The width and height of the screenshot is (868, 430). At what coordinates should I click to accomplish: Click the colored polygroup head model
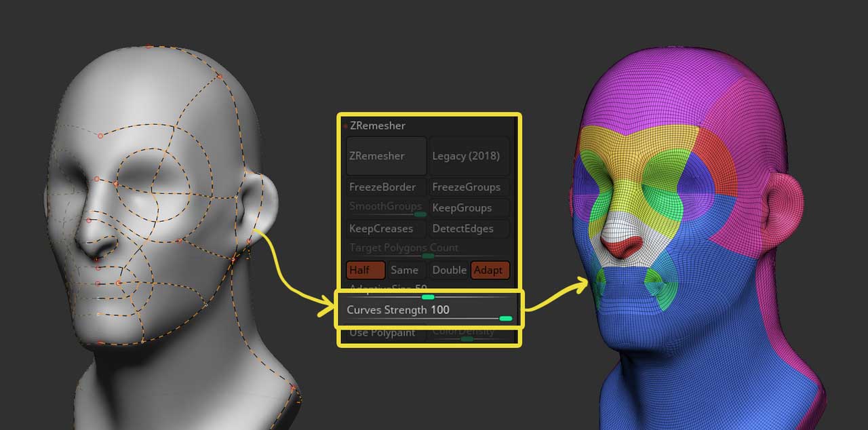698,237
